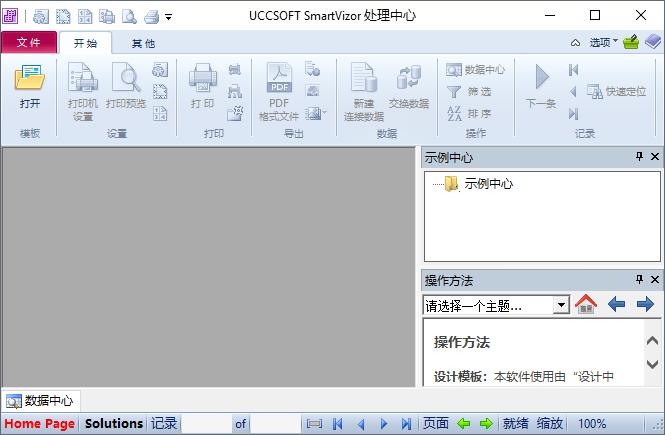This screenshot has width=665, height=435.
Task: Collapse the ribbon with the up chevron
Action: 575,43
